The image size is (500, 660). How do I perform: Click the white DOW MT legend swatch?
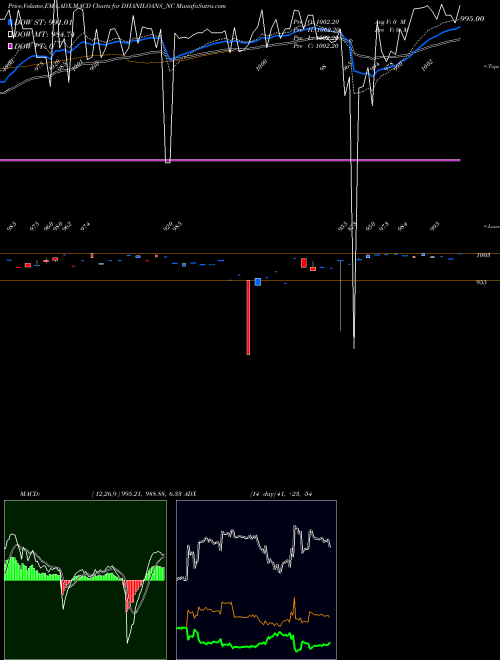pyautogui.click(x=11, y=34)
